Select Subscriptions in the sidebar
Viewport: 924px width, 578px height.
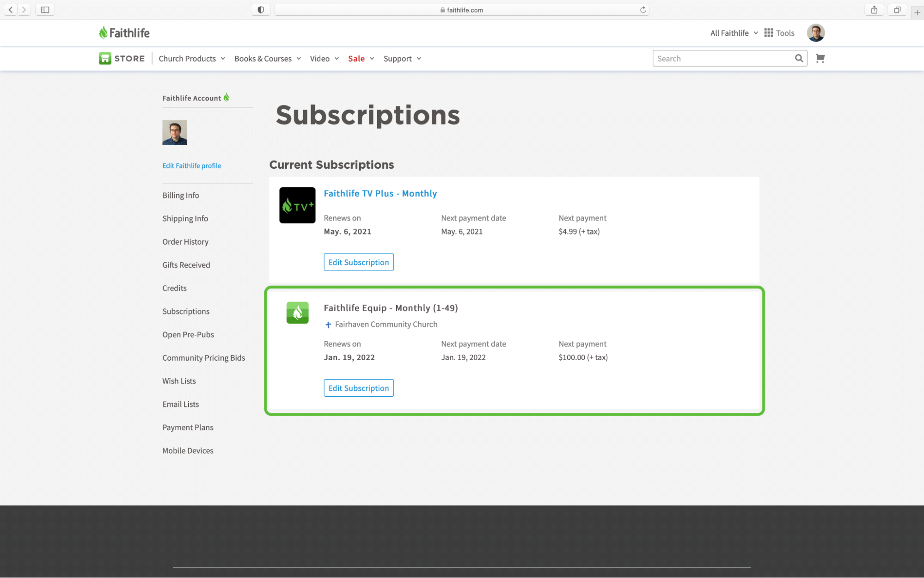pyautogui.click(x=186, y=311)
